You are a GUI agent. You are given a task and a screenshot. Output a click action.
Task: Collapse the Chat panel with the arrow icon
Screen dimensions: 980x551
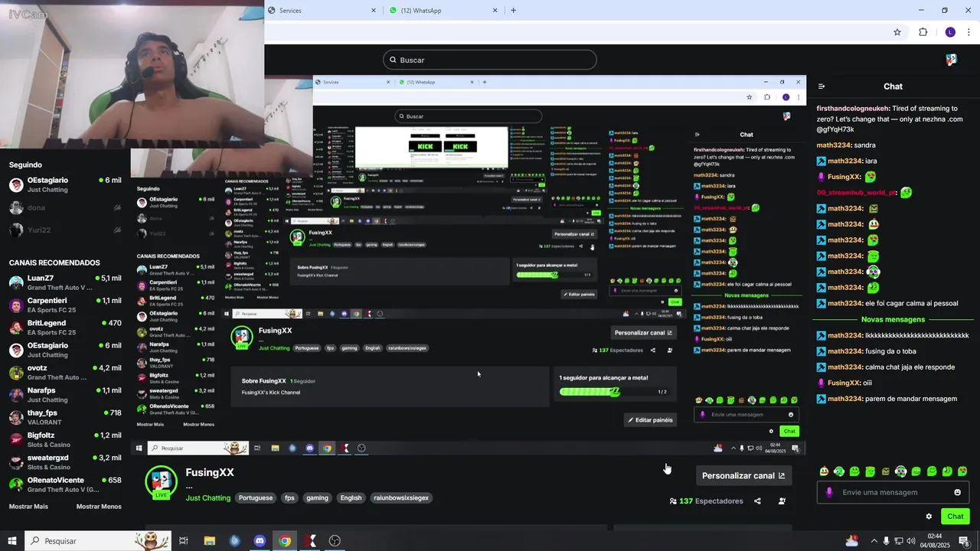822,86
